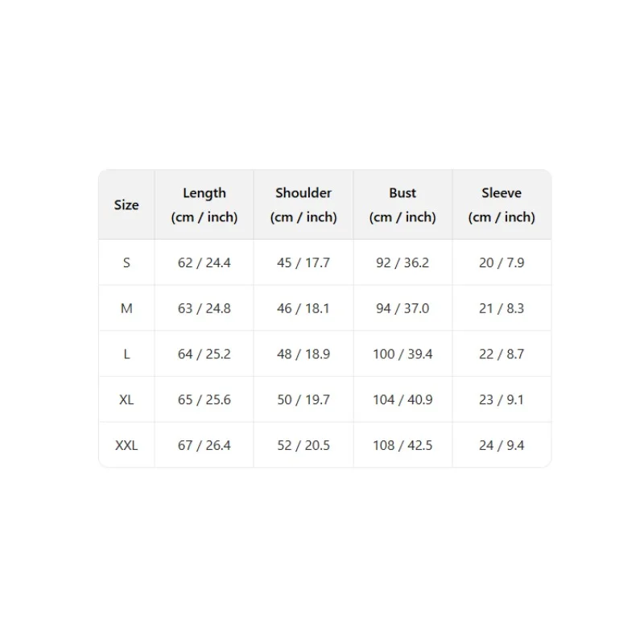
Task: Click the M size row label
Action: point(126,308)
